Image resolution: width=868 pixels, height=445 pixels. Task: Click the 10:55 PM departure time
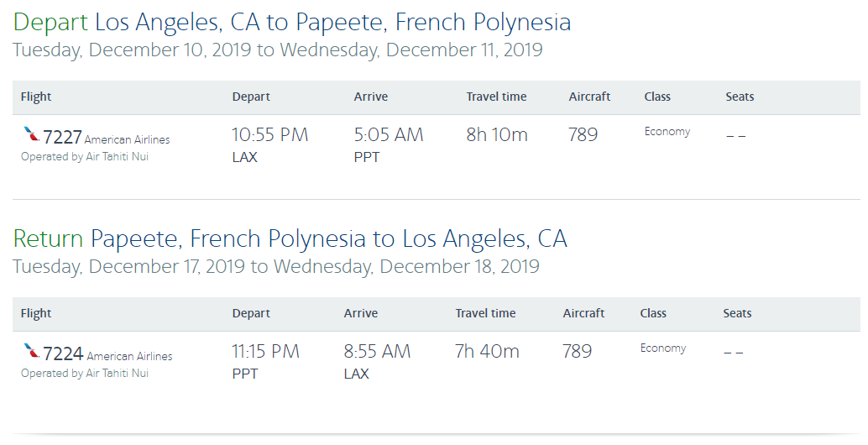click(269, 134)
